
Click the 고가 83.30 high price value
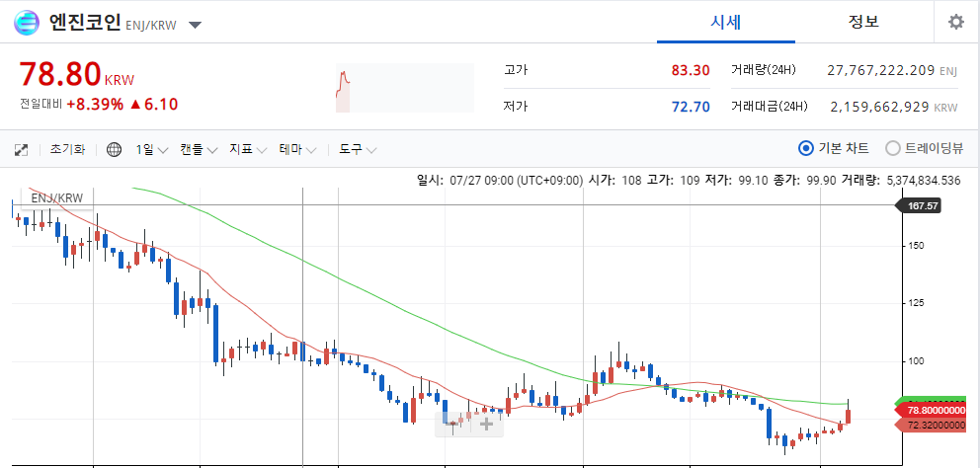pos(691,70)
